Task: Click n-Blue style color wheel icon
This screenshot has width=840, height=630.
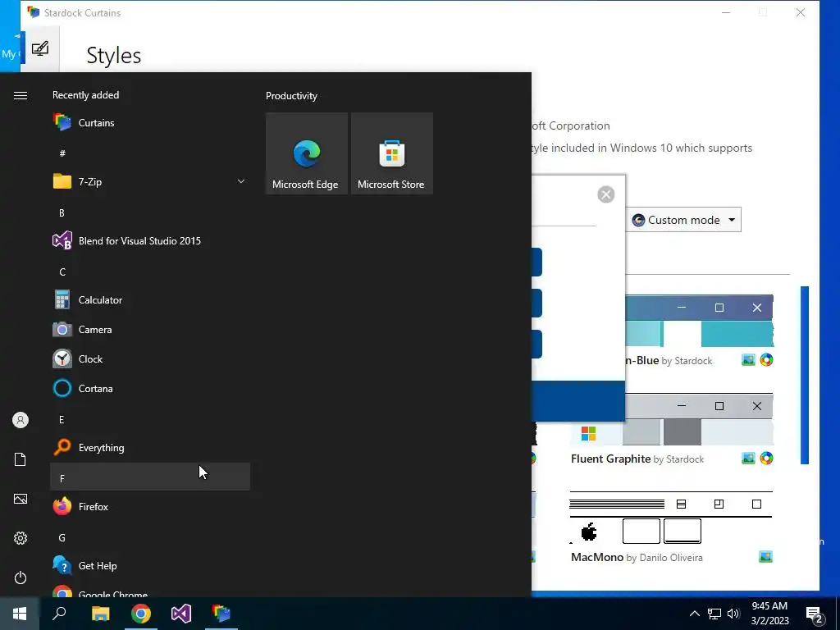Action: click(767, 360)
